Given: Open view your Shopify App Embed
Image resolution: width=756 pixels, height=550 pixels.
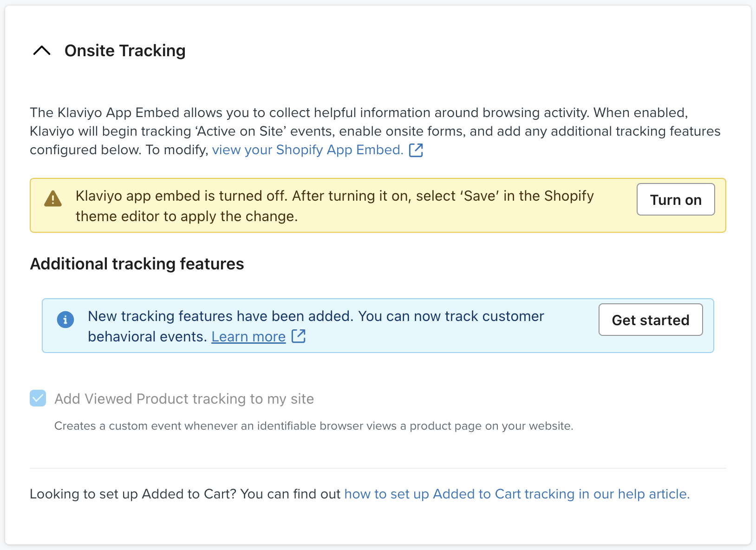Looking at the screenshot, I should (x=307, y=150).
